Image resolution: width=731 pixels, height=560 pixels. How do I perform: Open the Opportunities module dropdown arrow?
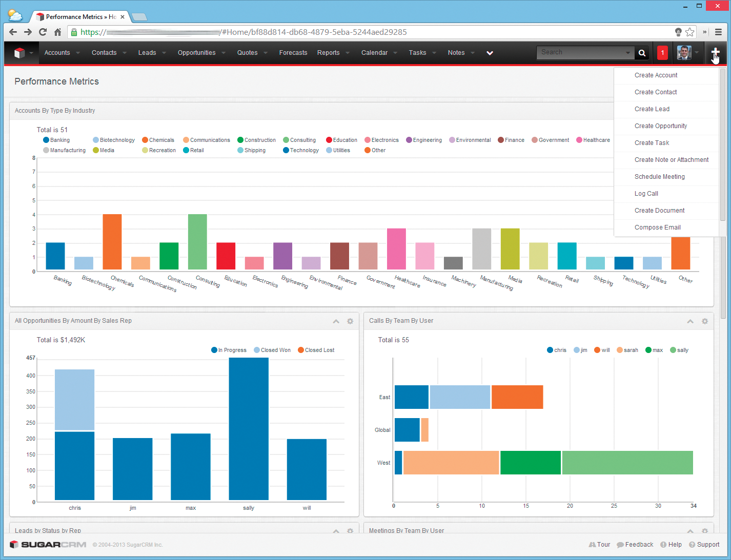[224, 52]
